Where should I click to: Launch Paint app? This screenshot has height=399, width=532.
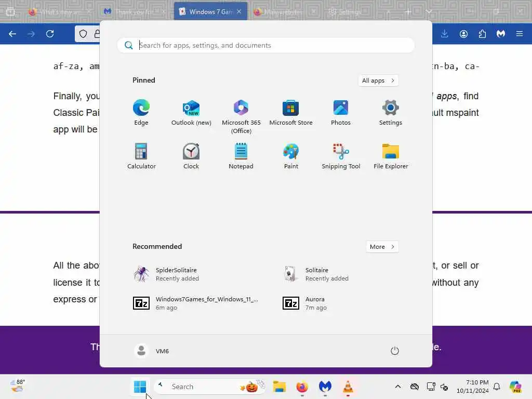tap(291, 156)
